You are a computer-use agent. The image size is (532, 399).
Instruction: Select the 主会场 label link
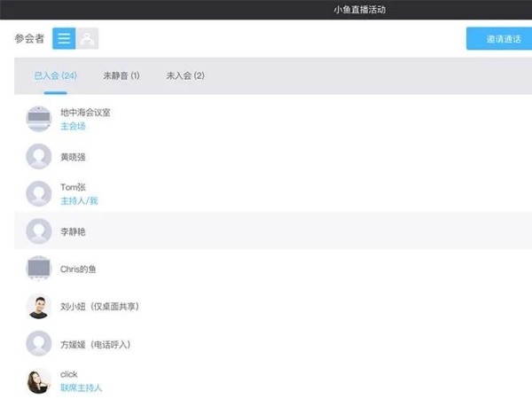coord(73,126)
